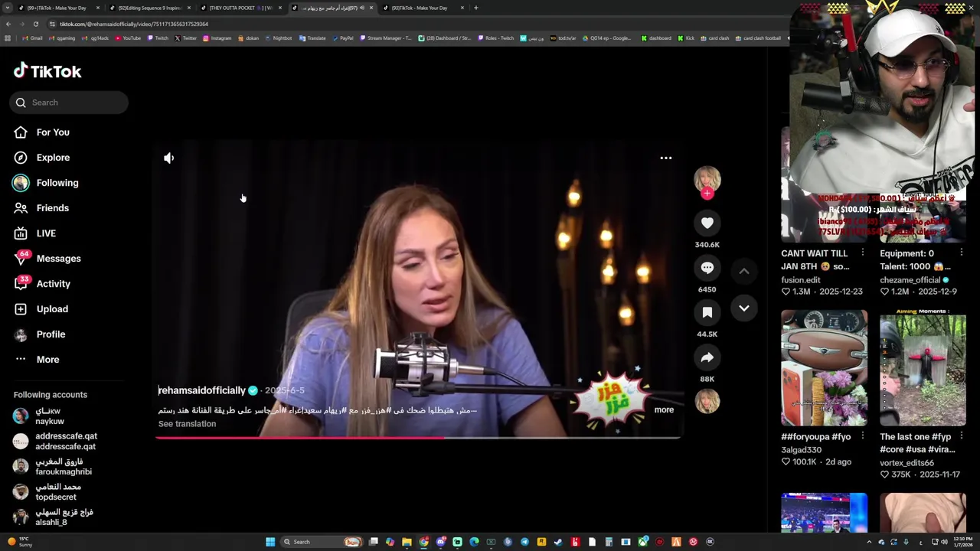Open options for fusion.edit video
The width and height of the screenshot is (980, 551).
[863, 253]
